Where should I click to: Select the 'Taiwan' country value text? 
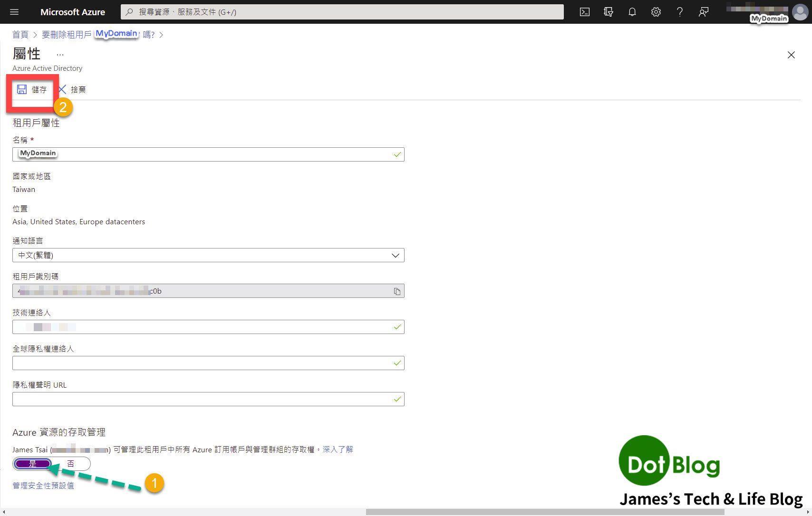(x=24, y=190)
